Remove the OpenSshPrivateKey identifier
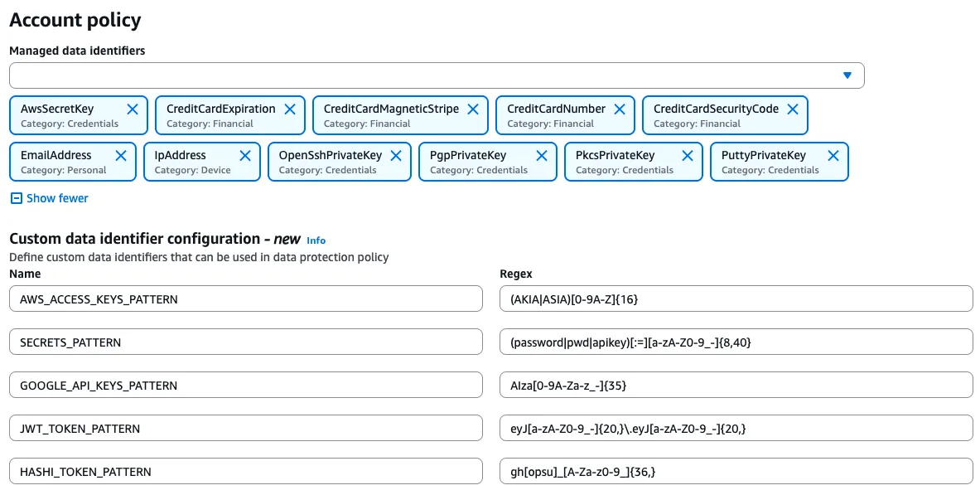Viewport: 980px width, 495px height. (x=396, y=155)
